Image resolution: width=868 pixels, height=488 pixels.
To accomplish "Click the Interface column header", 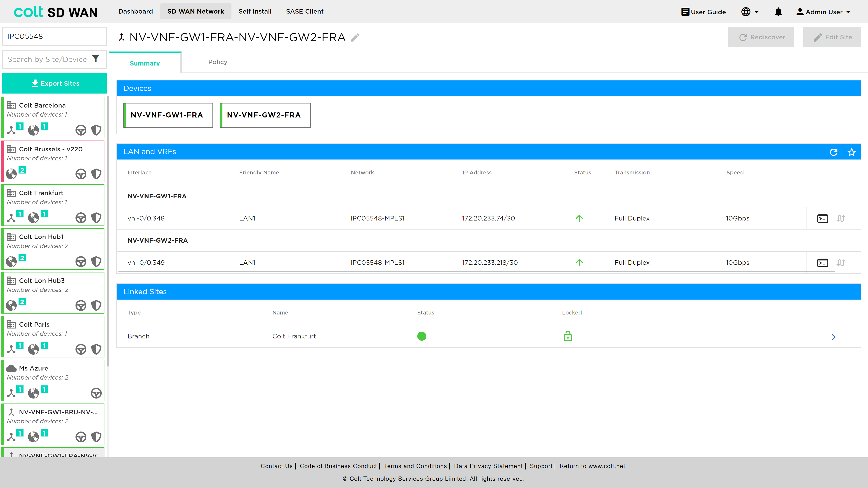I will pyautogui.click(x=139, y=172).
